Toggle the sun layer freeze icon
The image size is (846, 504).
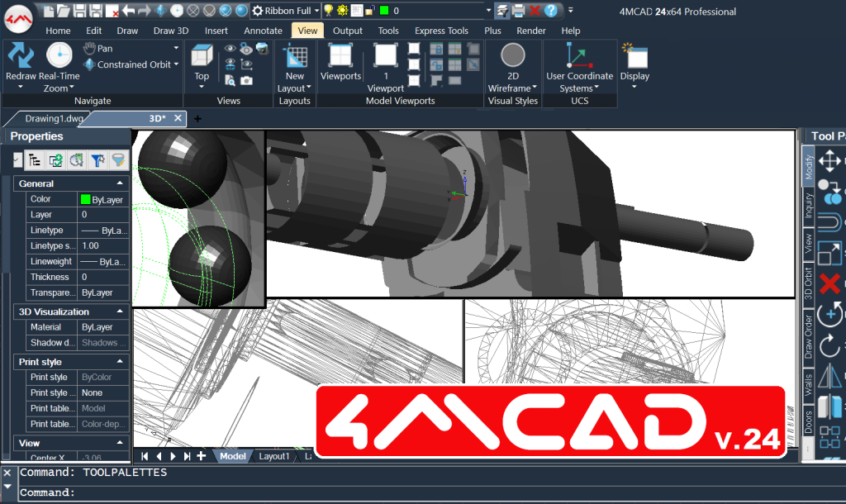342,11
